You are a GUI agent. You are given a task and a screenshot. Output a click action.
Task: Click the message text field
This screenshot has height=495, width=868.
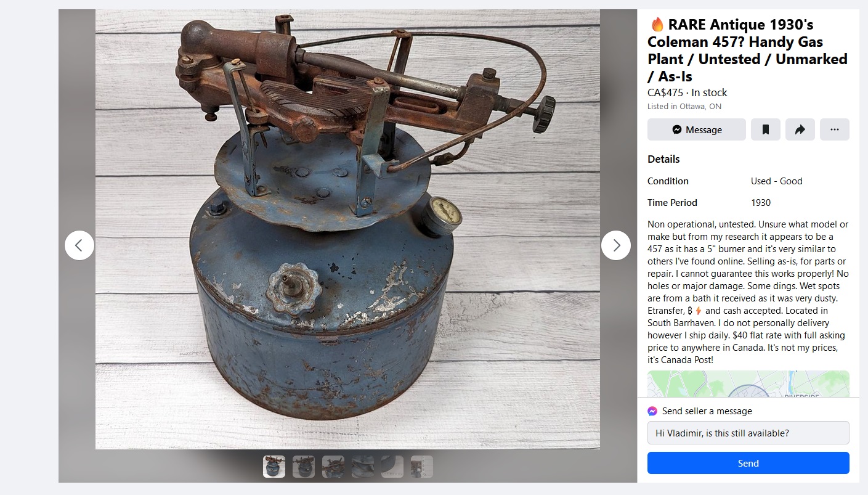(748, 433)
